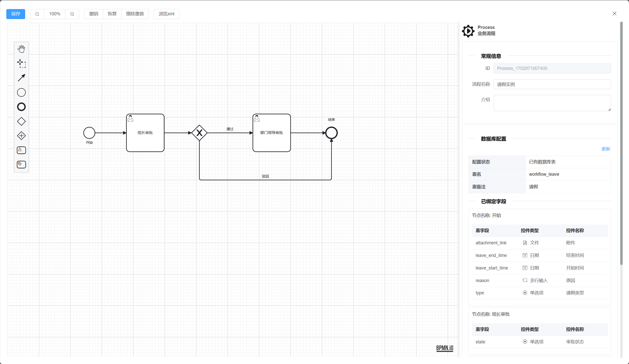This screenshot has width=629, height=364.
Task: Add a user task from the palette
Action: tap(21, 150)
